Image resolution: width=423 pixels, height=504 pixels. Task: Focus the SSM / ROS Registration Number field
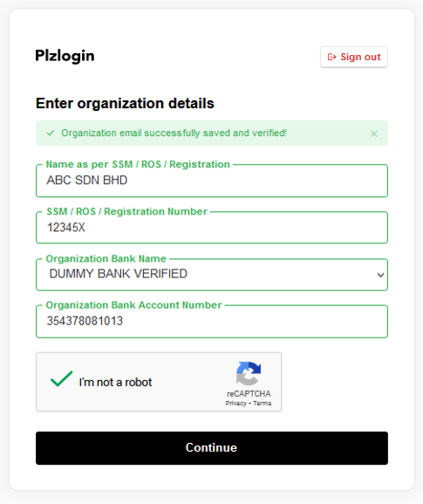click(x=212, y=228)
